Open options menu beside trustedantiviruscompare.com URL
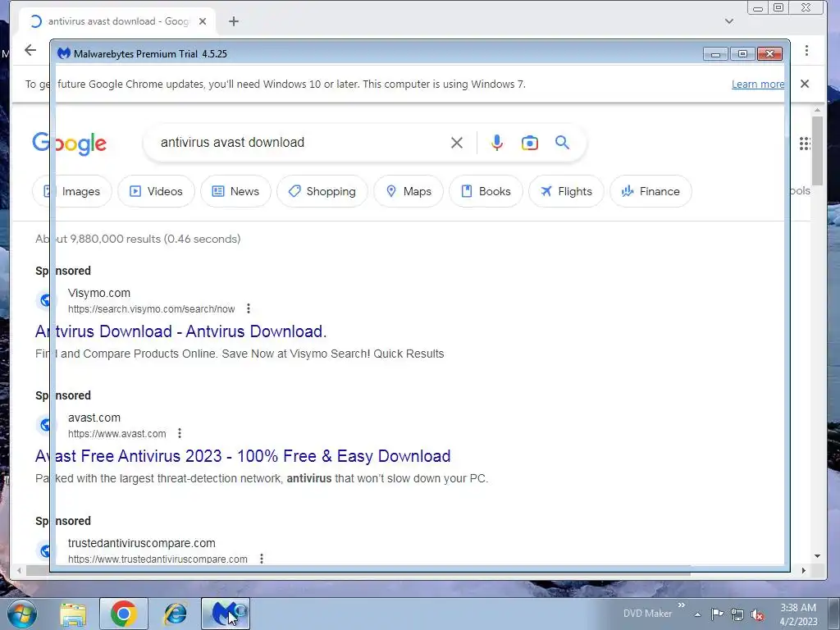Screen dimensions: 840x630 tap(262, 558)
